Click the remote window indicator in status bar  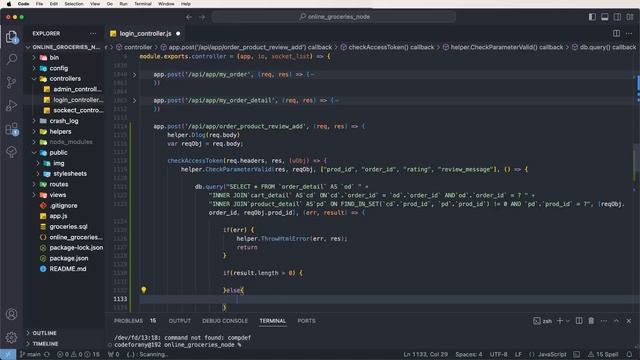click(8, 354)
